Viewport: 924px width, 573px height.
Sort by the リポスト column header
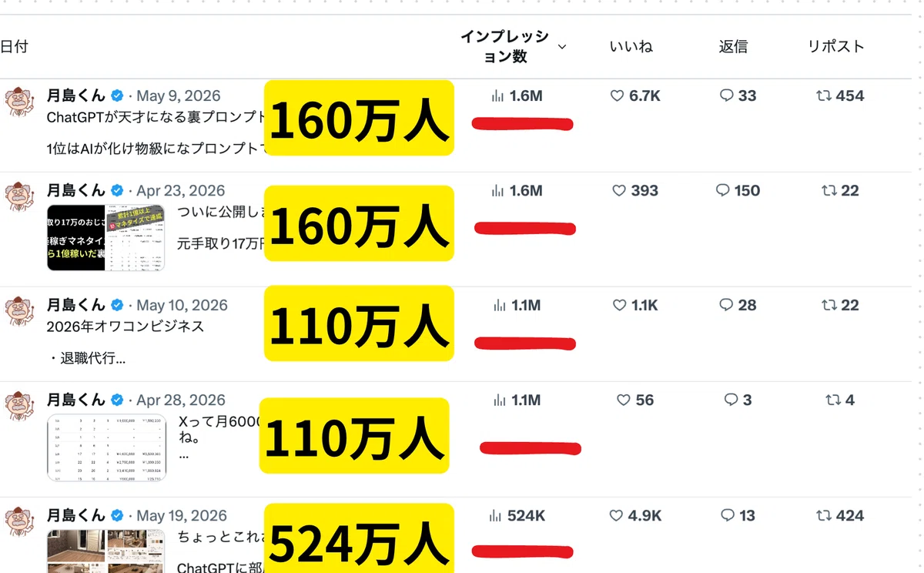click(836, 47)
